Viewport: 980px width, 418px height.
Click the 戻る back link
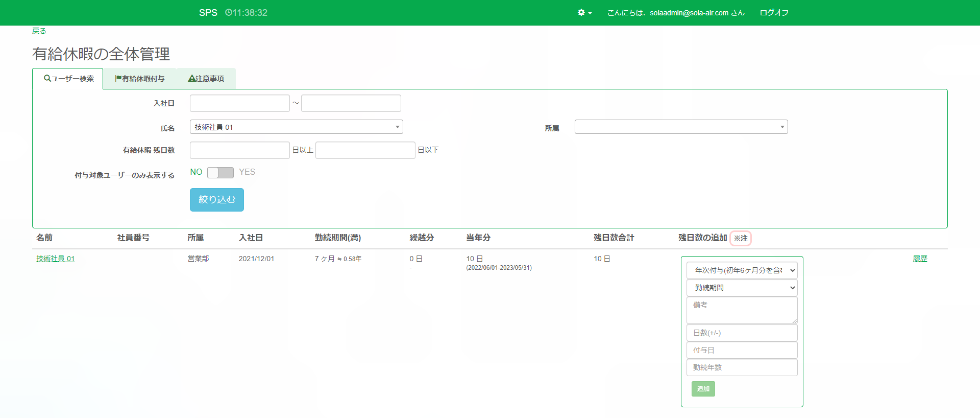pos(39,31)
